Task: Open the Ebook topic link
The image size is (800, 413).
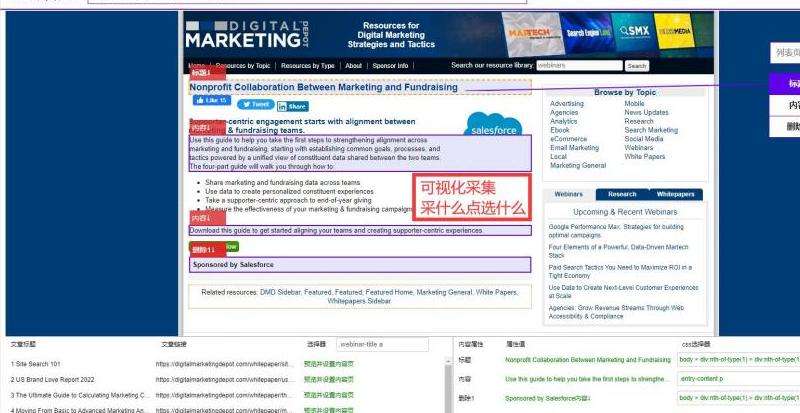Action: (x=560, y=130)
